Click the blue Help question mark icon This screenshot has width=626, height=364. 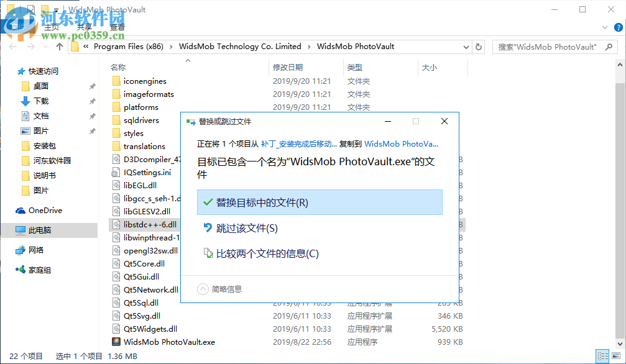(617, 27)
